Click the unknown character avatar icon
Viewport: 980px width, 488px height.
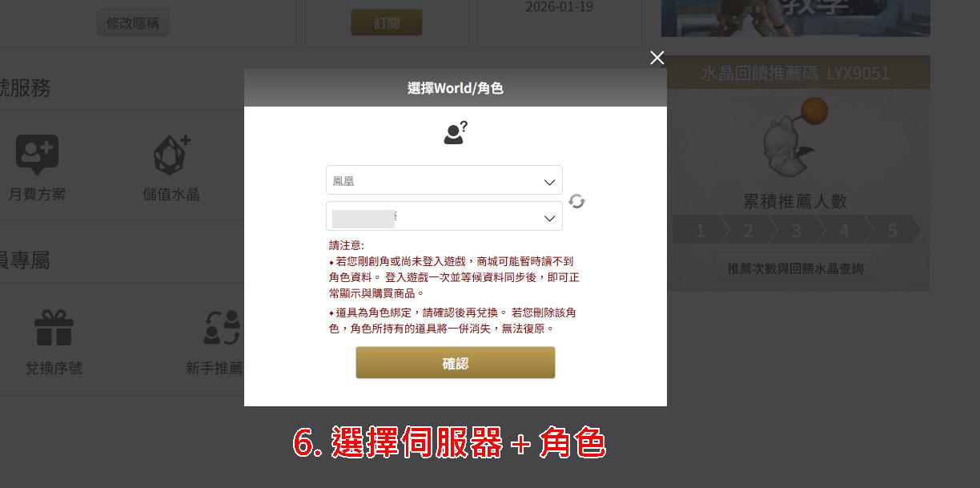[x=455, y=133]
